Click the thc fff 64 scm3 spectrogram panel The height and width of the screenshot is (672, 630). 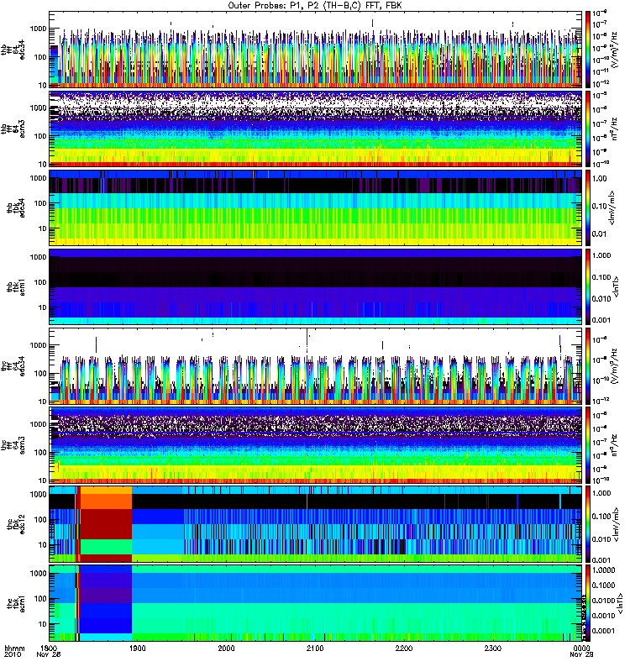tap(315, 445)
